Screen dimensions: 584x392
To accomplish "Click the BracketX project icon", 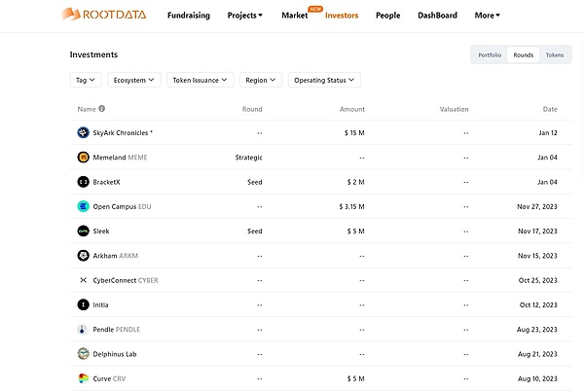I will (x=83, y=182).
